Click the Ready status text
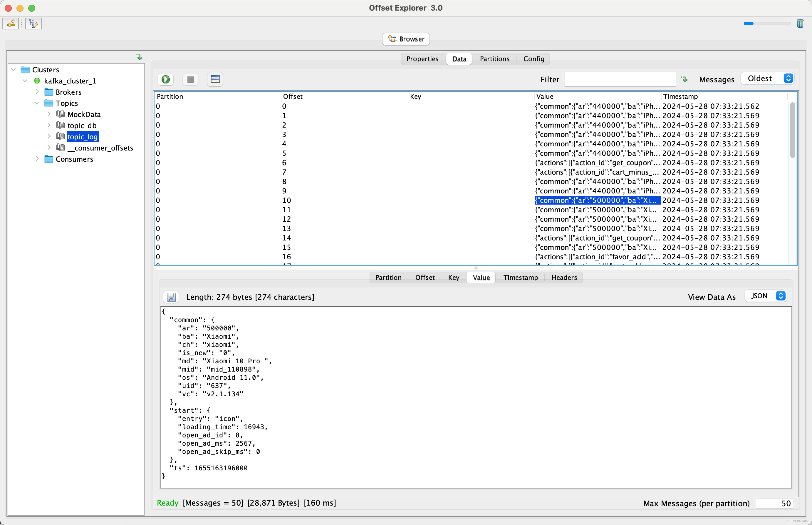Screen dimensions: 812x525 pyautogui.click(x=167, y=503)
